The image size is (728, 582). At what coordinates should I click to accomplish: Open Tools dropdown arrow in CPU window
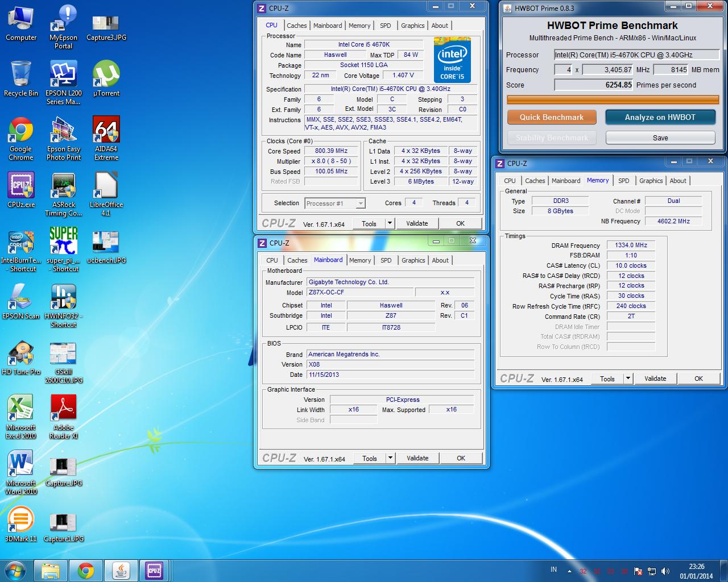click(x=390, y=223)
